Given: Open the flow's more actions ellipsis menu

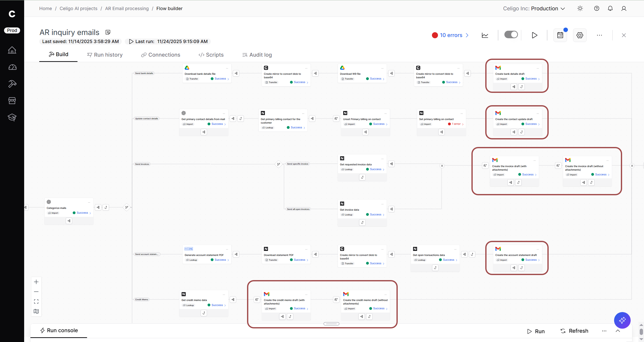Looking at the screenshot, I should 599,35.
